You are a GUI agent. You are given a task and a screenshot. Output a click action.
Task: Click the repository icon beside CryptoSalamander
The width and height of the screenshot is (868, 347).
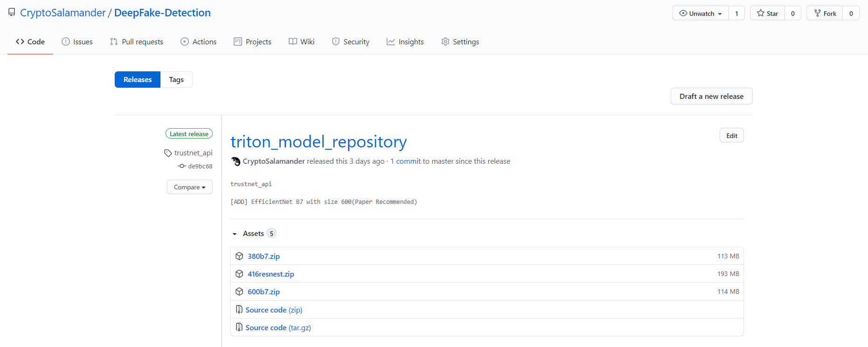(12, 13)
